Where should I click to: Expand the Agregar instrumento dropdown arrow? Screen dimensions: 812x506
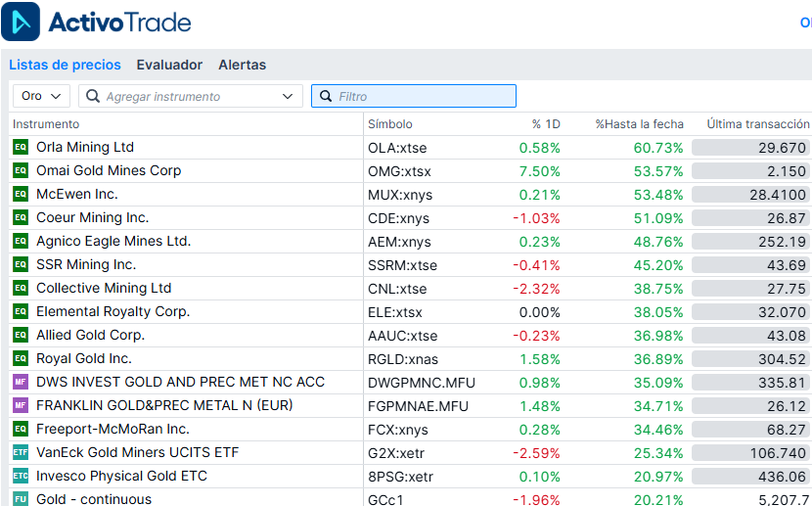tap(288, 96)
